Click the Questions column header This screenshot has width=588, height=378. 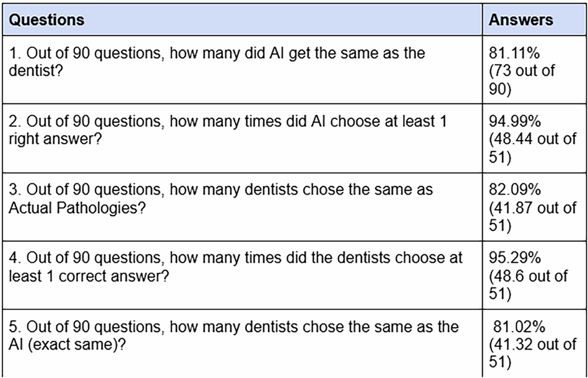tap(48, 19)
